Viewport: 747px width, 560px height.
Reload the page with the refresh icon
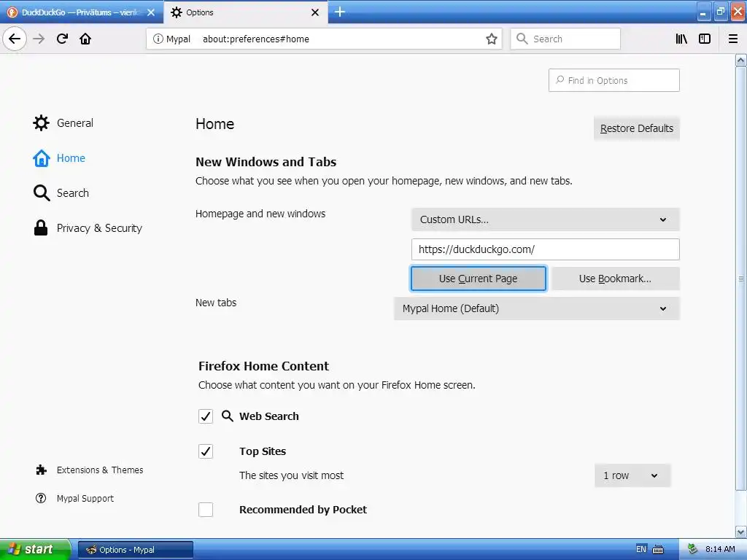pyautogui.click(x=62, y=39)
